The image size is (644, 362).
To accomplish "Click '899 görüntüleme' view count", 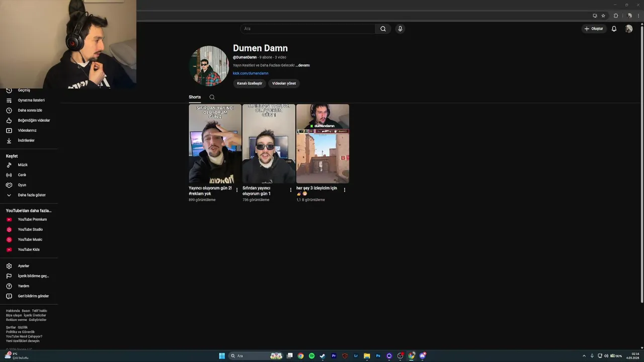I will pos(202,200).
